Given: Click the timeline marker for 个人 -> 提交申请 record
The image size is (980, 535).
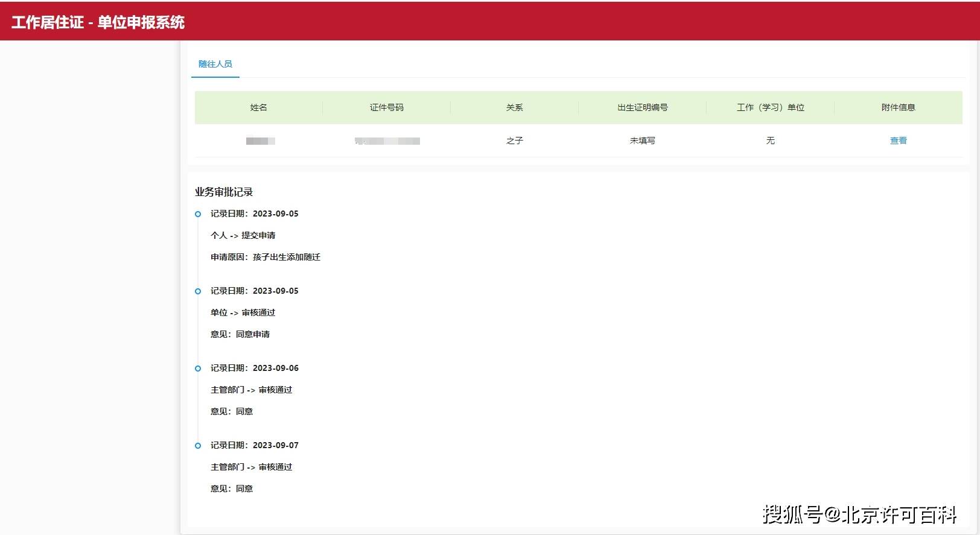Looking at the screenshot, I should pyautogui.click(x=198, y=214).
